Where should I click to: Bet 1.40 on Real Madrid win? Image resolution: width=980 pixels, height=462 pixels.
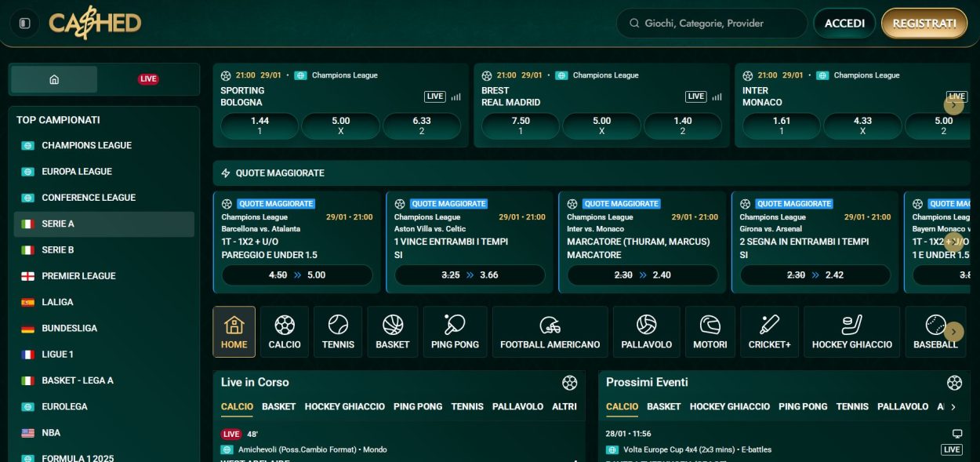(x=683, y=126)
